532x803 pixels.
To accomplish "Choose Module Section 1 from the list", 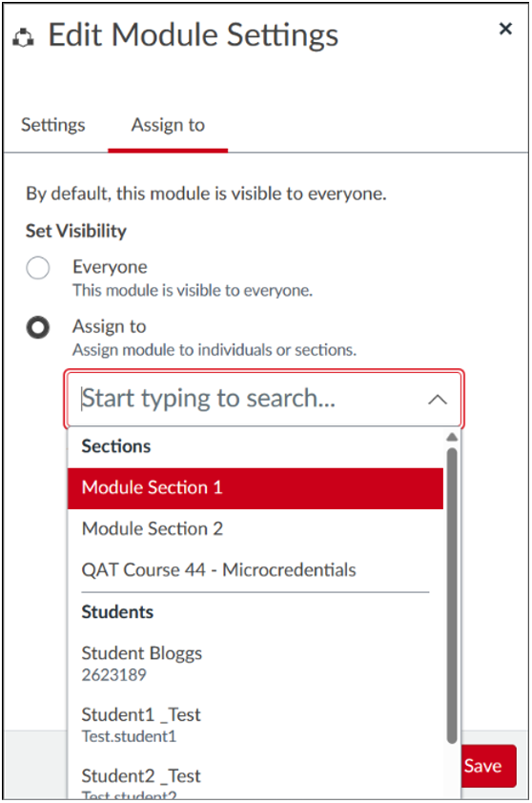I will [x=256, y=487].
